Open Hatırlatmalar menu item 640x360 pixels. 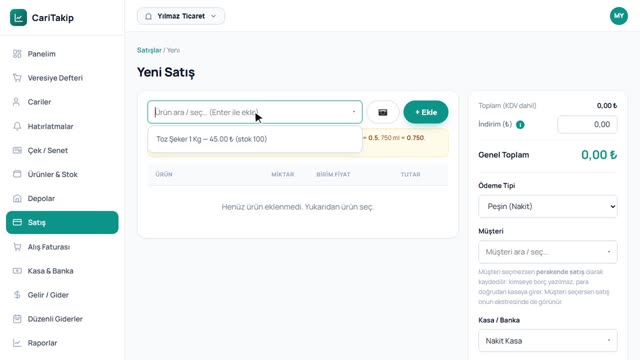point(62,126)
